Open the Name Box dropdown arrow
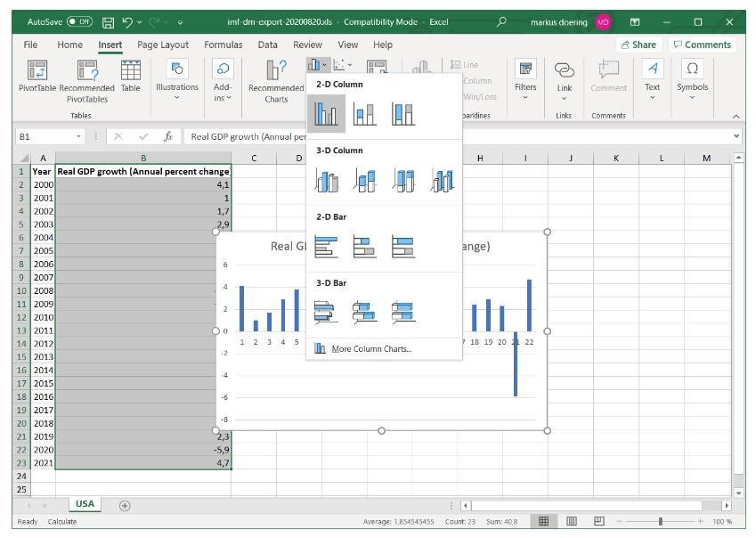The image size is (756, 538). [x=79, y=136]
